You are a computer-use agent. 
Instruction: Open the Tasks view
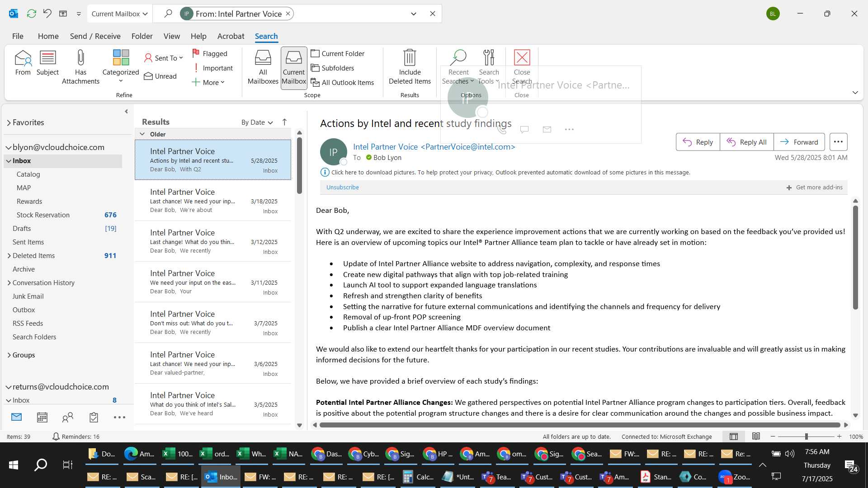pos(94,417)
